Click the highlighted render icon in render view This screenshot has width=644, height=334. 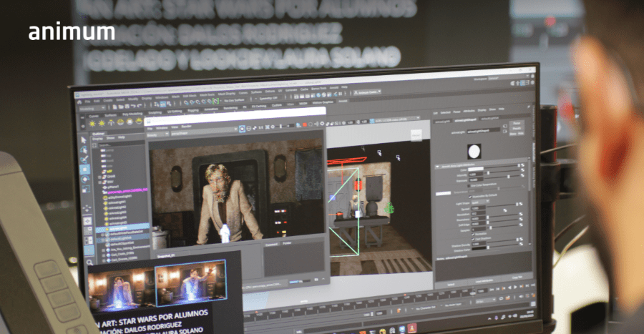pyautogui.click(x=242, y=129)
